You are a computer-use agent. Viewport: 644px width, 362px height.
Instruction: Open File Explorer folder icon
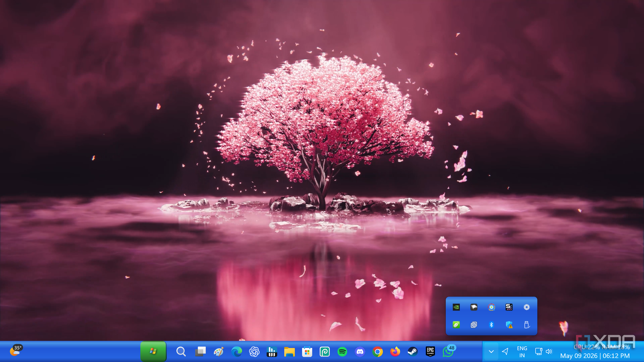[x=289, y=351]
